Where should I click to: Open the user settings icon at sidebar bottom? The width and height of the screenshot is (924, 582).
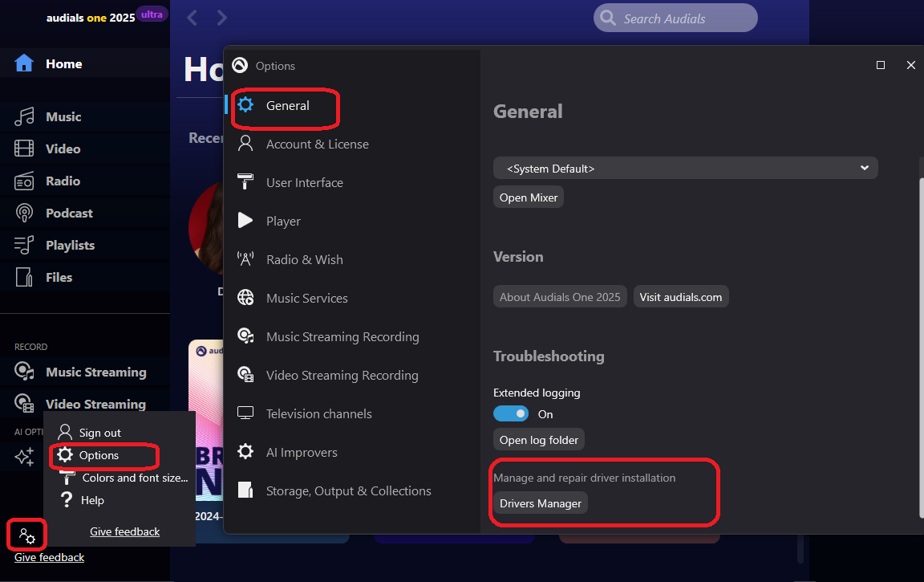(27, 535)
